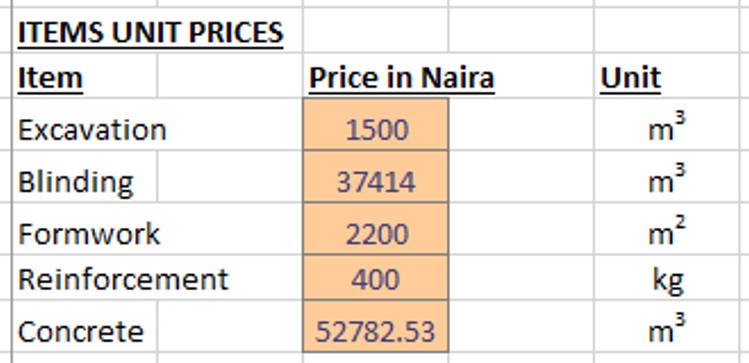Select the Excavation unit cell m³
The width and height of the screenshot is (749, 363).
click(x=666, y=125)
